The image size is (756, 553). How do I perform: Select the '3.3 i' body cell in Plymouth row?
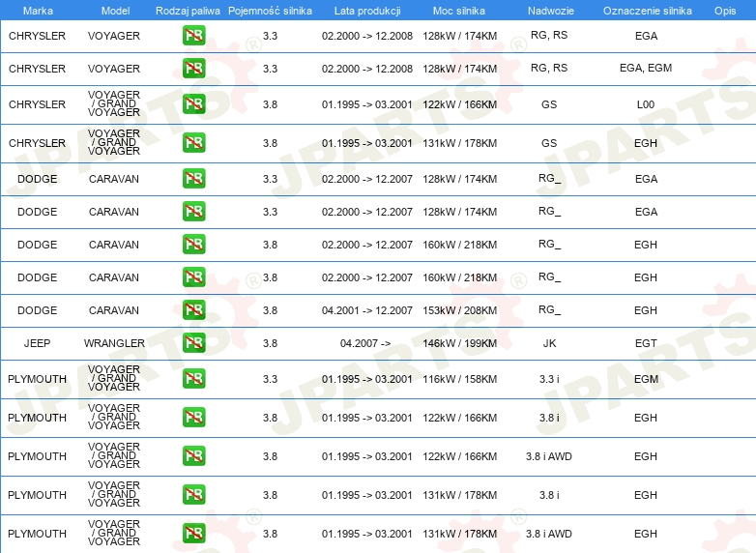coord(549,379)
